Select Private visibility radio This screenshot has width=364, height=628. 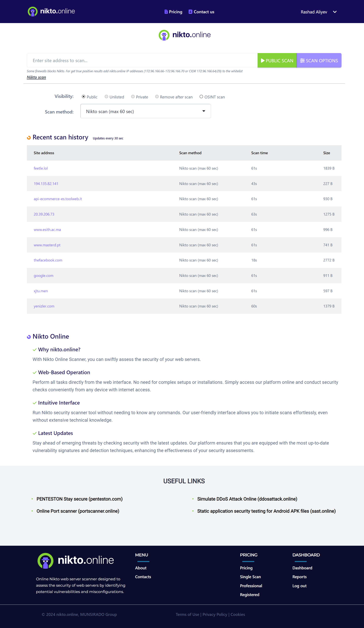[133, 97]
